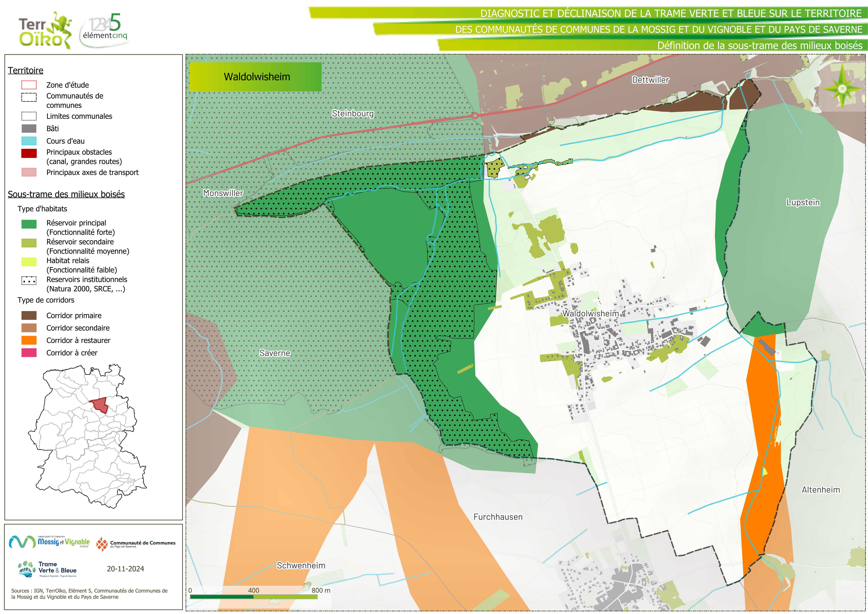
Task: Click the dotted Reservoirs institutionnels legend symbol
Action: click(29, 281)
